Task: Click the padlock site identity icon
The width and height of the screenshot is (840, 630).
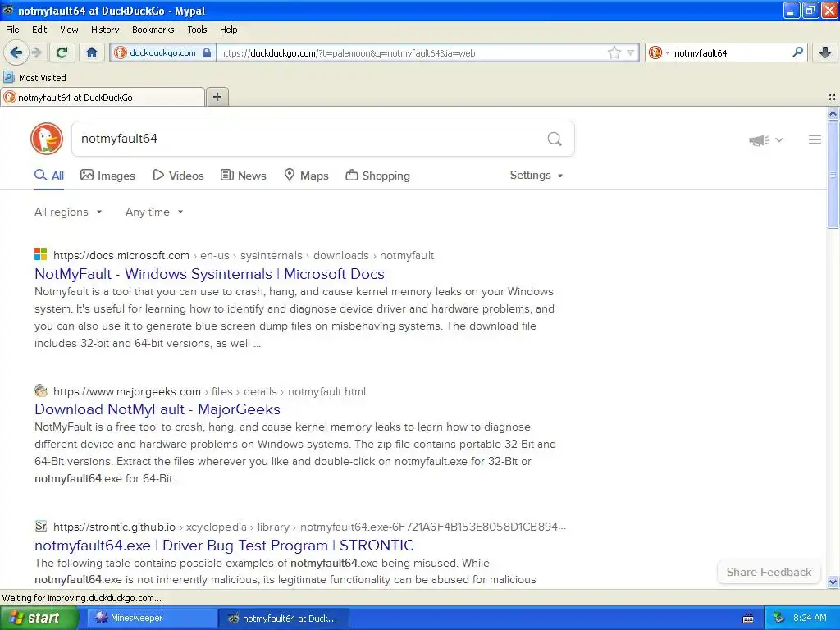Action: coord(206,52)
